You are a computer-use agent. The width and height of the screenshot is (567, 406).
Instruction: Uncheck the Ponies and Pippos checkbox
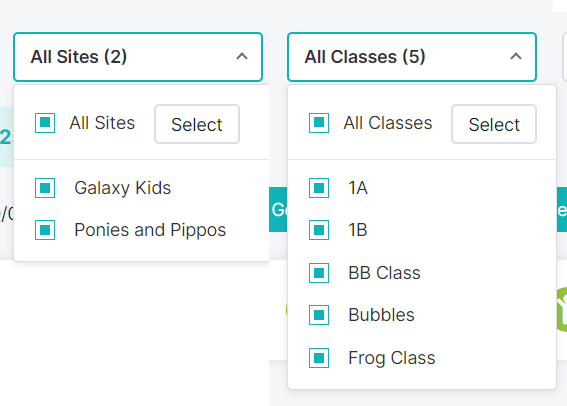click(x=45, y=230)
